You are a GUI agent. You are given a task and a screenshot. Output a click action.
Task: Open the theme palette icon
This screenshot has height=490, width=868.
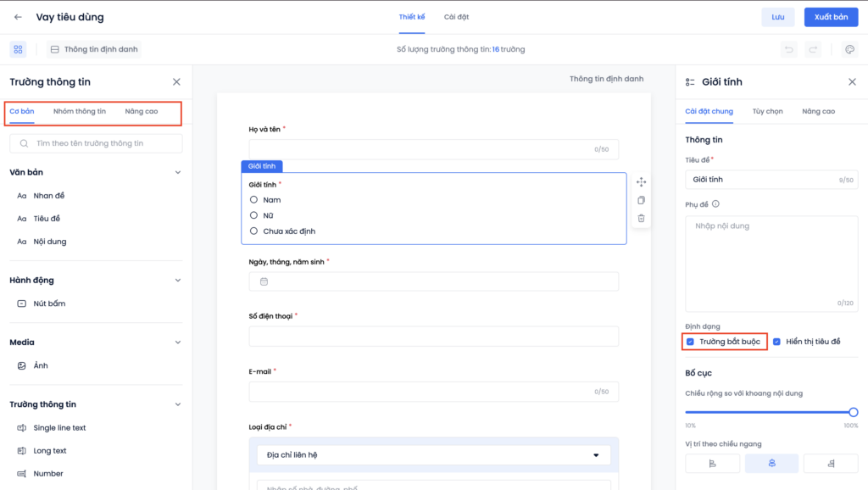click(849, 49)
